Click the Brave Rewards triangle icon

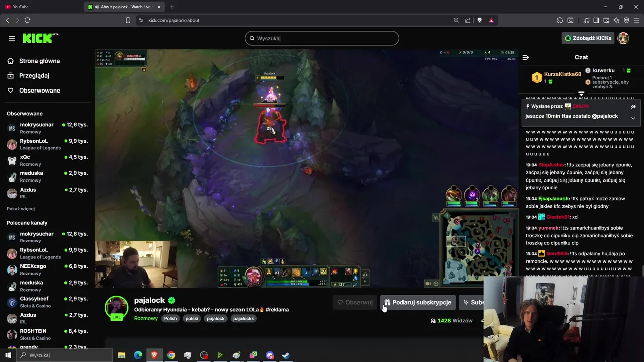491,20
